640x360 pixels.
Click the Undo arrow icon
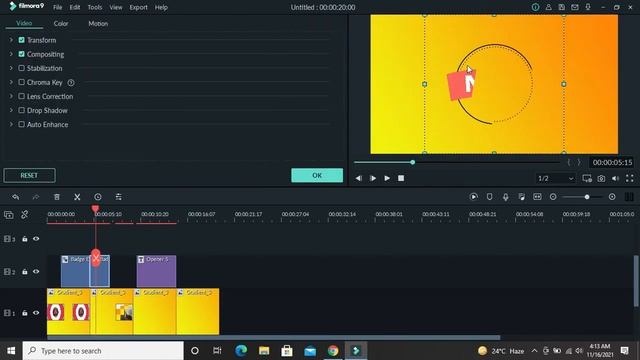click(x=16, y=197)
